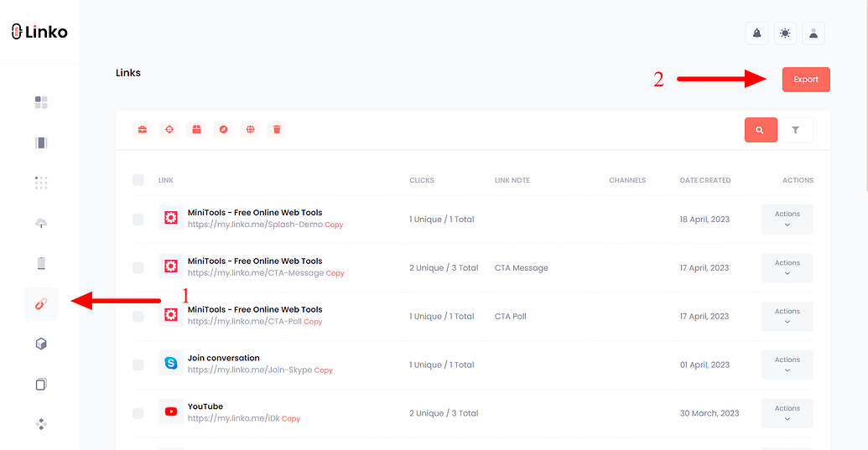Click the DATE CREATED column header

point(705,180)
